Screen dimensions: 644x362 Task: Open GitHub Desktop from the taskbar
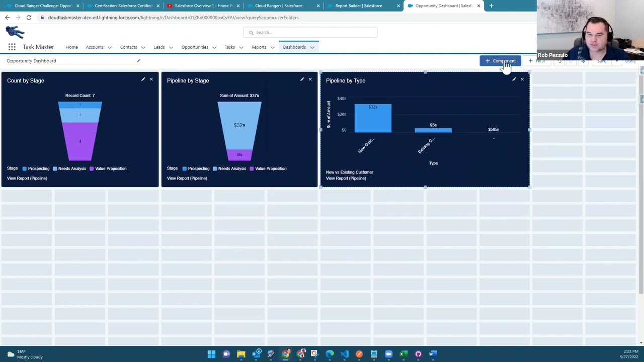click(x=418, y=354)
